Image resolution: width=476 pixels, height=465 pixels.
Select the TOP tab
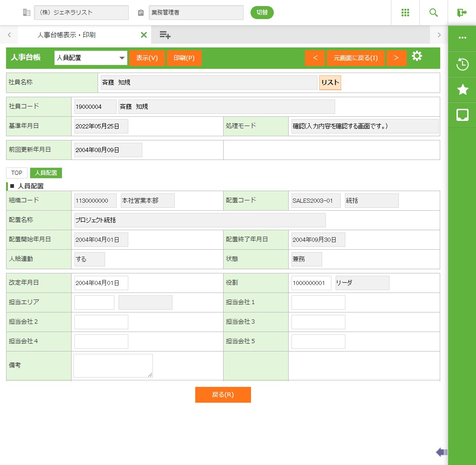point(17,173)
